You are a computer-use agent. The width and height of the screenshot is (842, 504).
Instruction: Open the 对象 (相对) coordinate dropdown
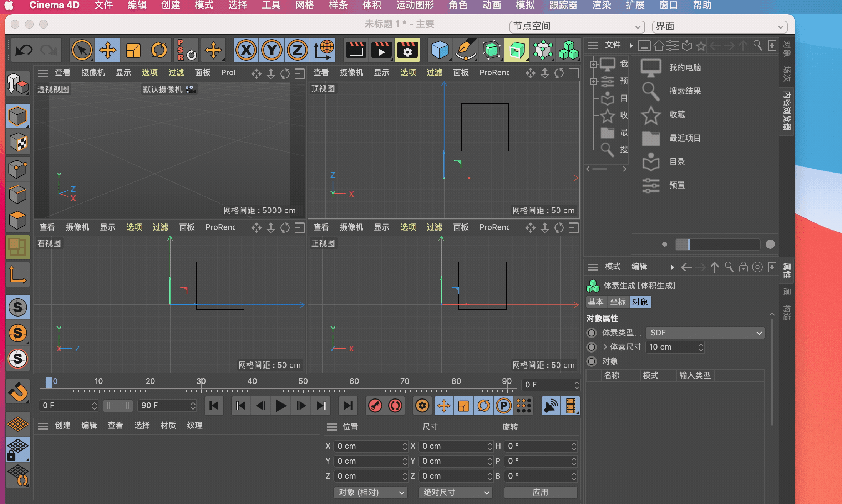pos(371,492)
